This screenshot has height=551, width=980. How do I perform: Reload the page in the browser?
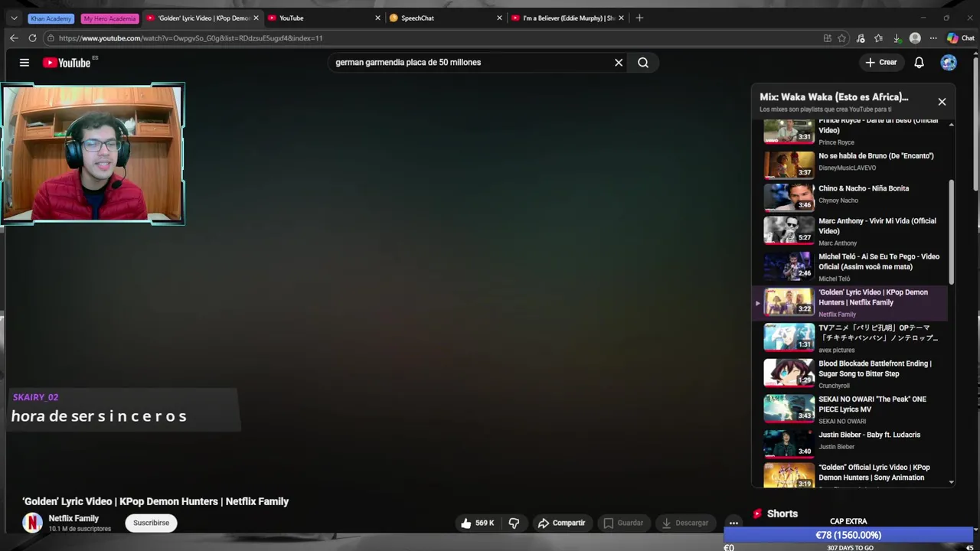click(x=32, y=38)
